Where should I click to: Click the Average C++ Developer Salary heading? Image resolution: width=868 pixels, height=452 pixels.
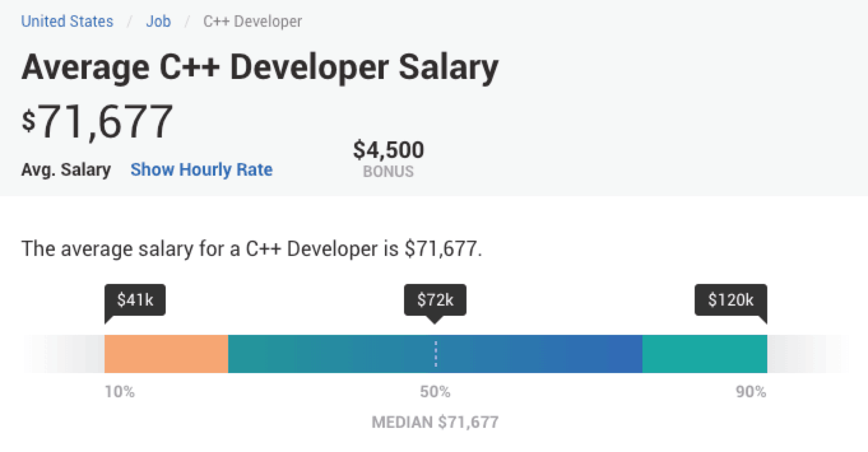[x=259, y=67]
